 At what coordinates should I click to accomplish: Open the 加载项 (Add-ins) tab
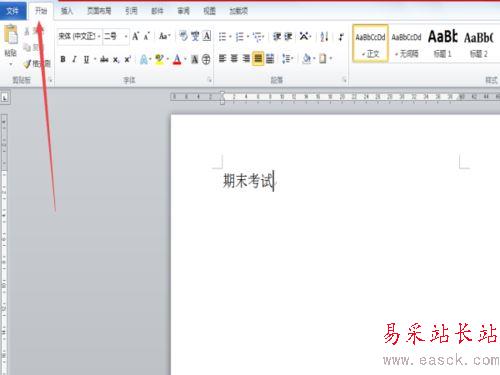coord(239,11)
